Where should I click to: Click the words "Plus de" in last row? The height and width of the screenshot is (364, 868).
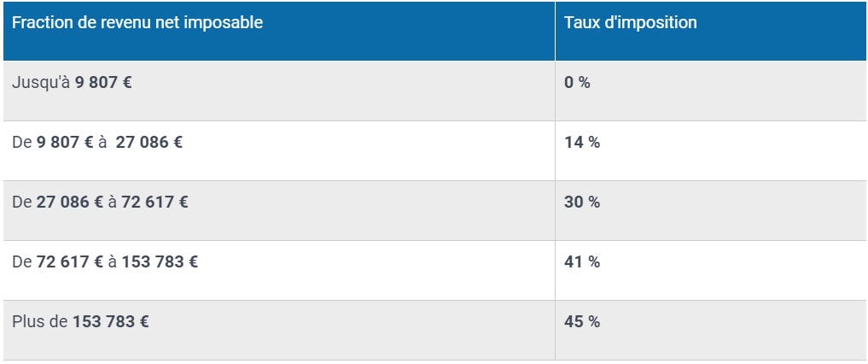pos(40,322)
